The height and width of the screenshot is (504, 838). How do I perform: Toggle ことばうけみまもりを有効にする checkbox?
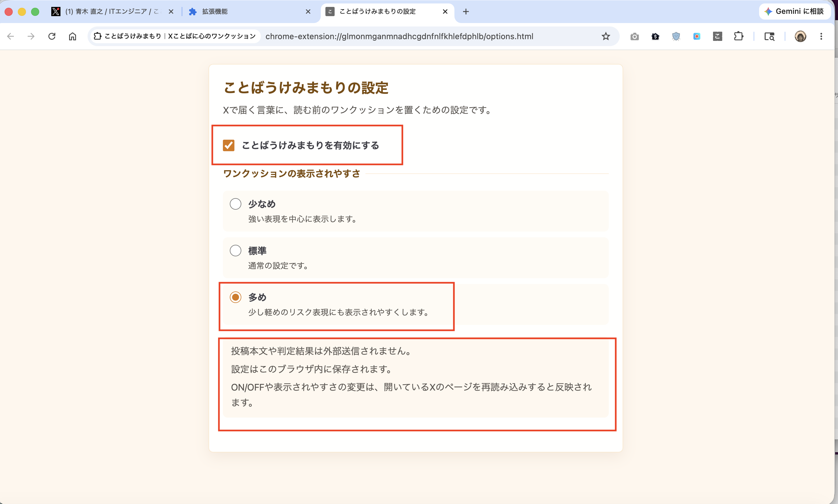(229, 145)
